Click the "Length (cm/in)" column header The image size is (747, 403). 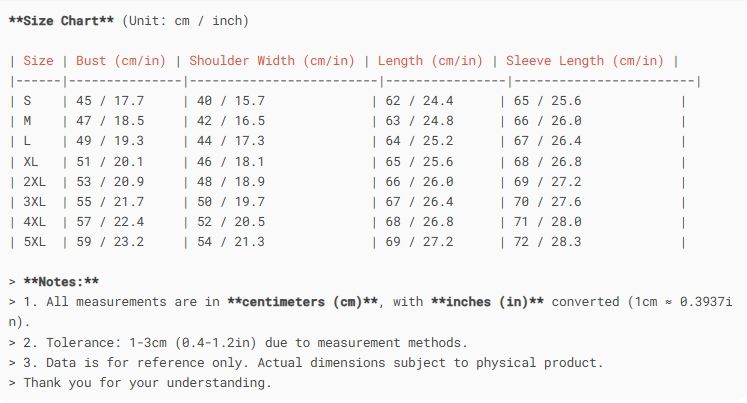pyautogui.click(x=430, y=60)
